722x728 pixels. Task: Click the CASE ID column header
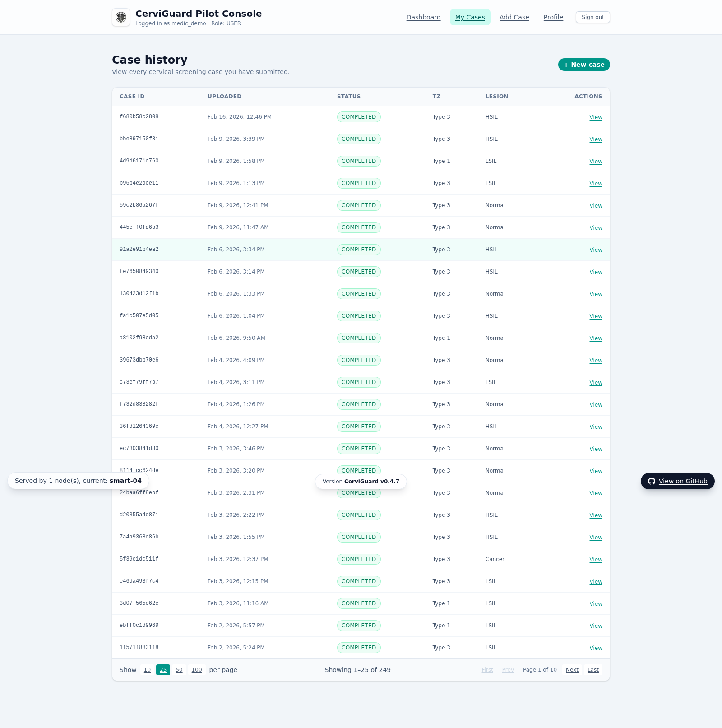pyautogui.click(x=132, y=97)
